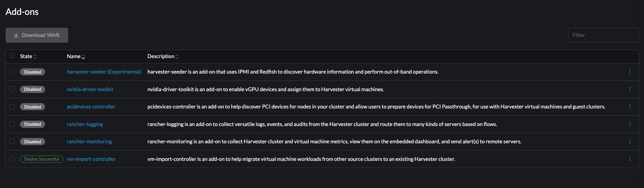Open three-dot menu for vm-import-controller

pos(630,159)
